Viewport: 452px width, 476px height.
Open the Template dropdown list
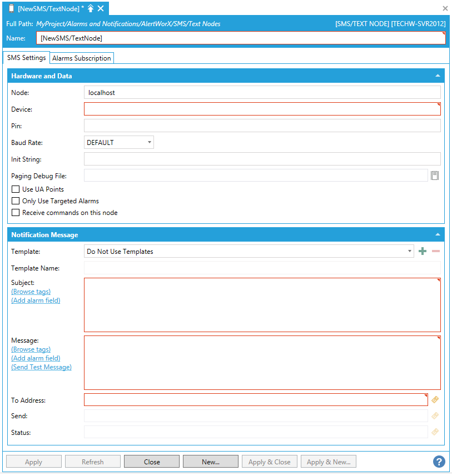(249, 252)
